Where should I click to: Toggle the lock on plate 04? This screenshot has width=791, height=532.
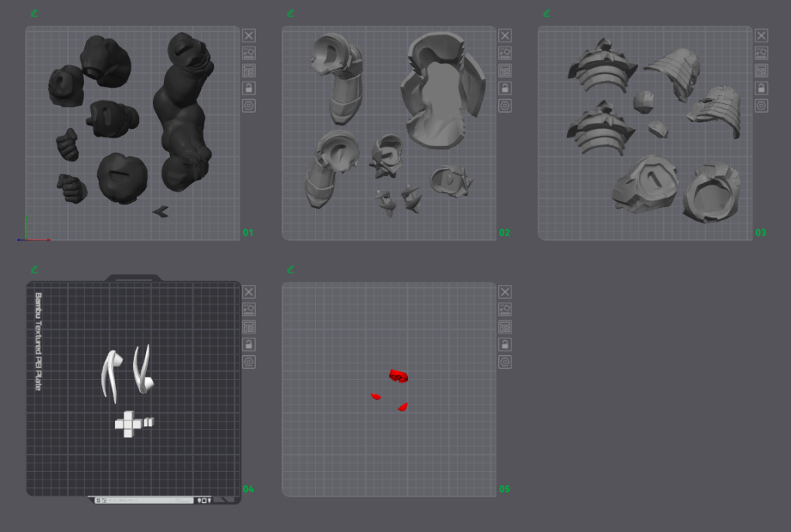tap(249, 344)
